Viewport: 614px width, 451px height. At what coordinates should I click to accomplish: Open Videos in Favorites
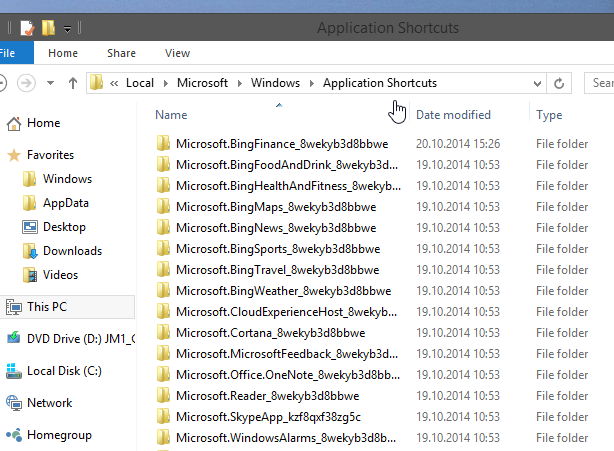[x=60, y=275]
